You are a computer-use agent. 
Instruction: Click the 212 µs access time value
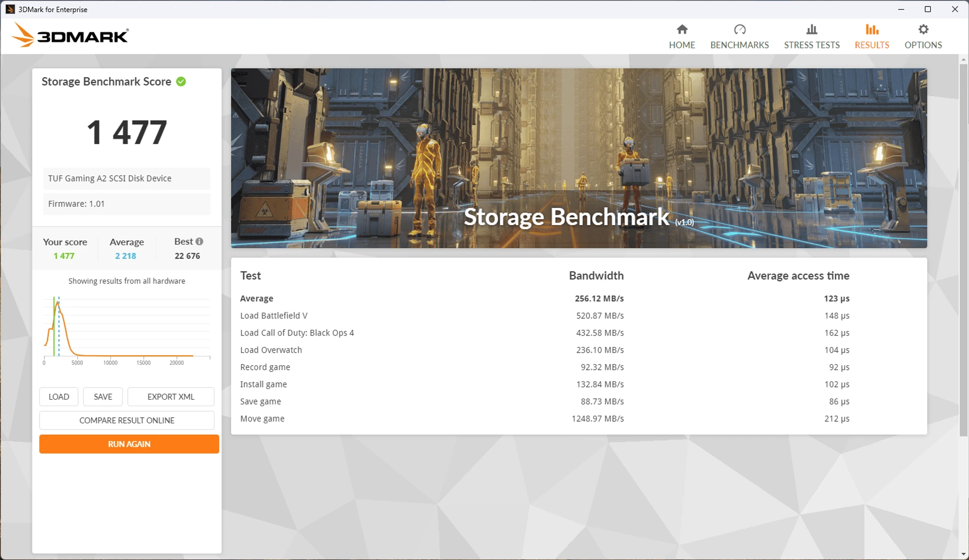[837, 419]
